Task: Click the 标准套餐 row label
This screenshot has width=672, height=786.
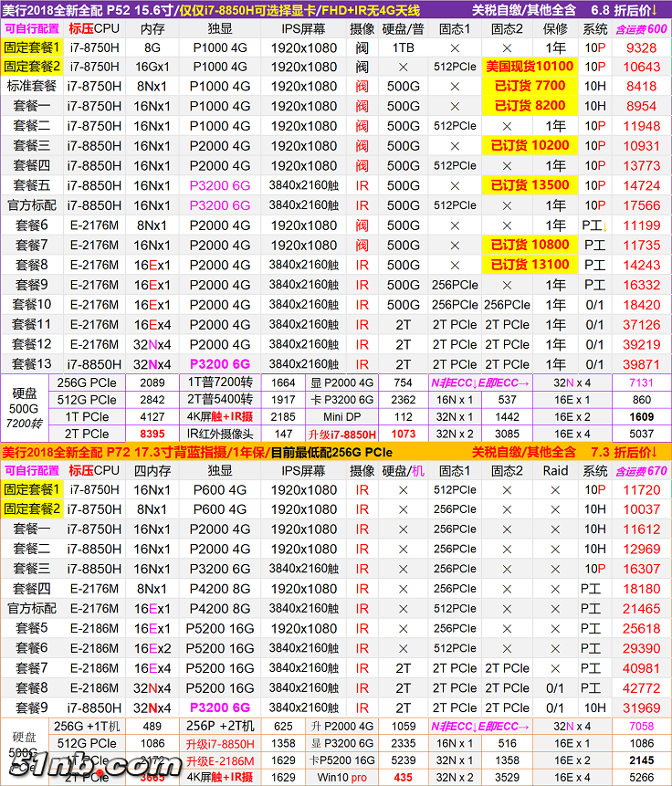Action: 31,86
